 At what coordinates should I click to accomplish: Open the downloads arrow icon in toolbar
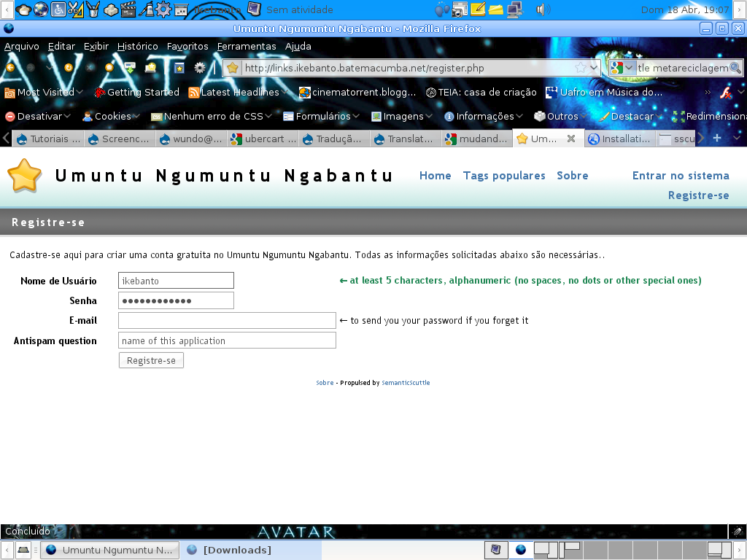pyautogui.click(x=130, y=68)
